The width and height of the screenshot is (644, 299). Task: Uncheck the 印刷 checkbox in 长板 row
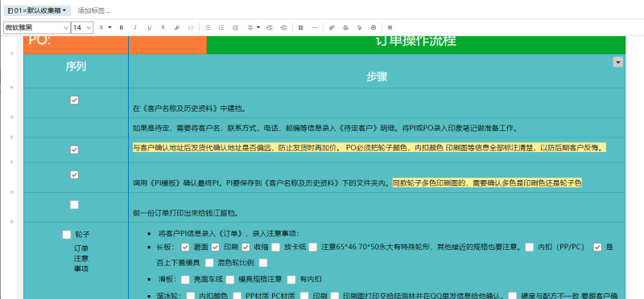click(x=216, y=248)
